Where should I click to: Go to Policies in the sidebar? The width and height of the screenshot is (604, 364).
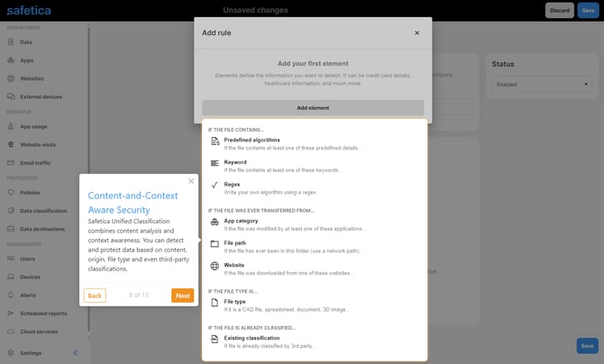pos(30,192)
